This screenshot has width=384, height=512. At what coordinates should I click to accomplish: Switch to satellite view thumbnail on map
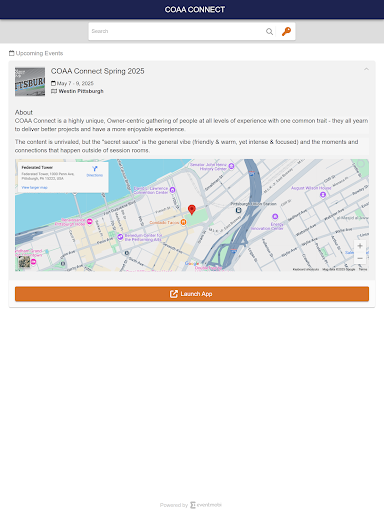pos(24,262)
